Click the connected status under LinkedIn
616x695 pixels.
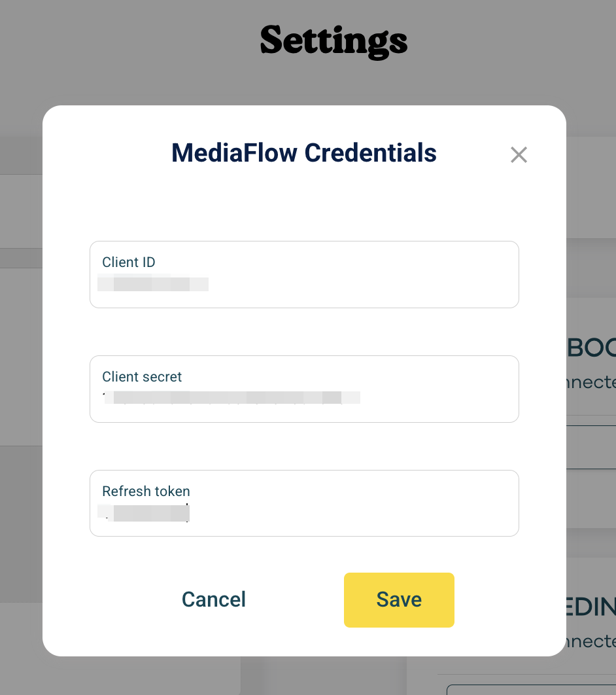591,641
